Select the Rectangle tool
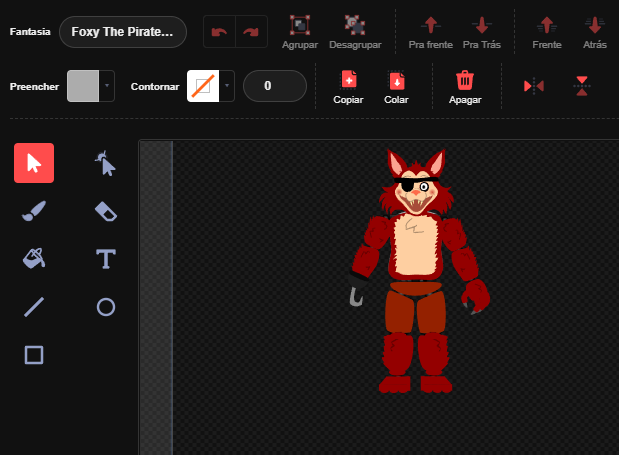 click(34, 355)
